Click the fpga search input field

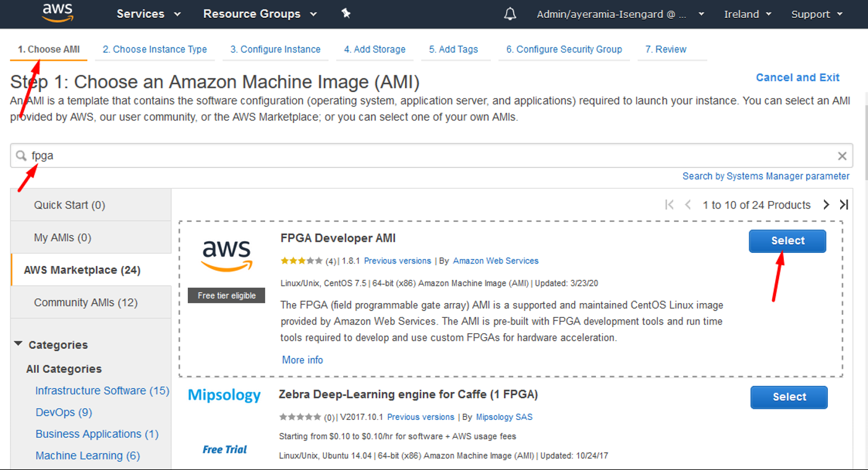pyautogui.click(x=432, y=156)
